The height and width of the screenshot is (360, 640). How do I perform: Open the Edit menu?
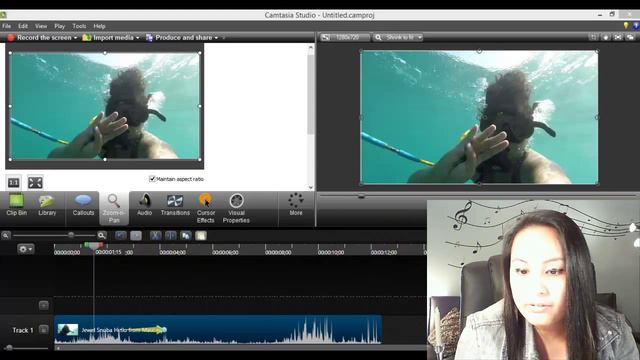[x=23, y=26]
